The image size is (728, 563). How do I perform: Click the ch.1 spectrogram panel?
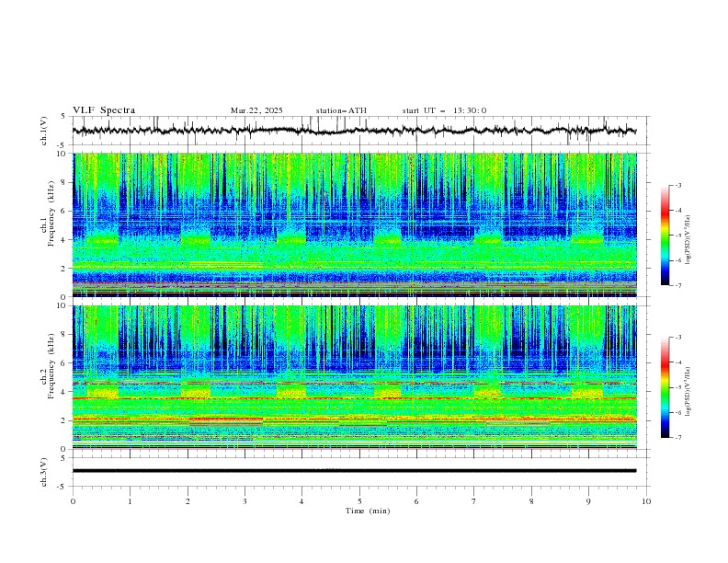tap(355, 224)
